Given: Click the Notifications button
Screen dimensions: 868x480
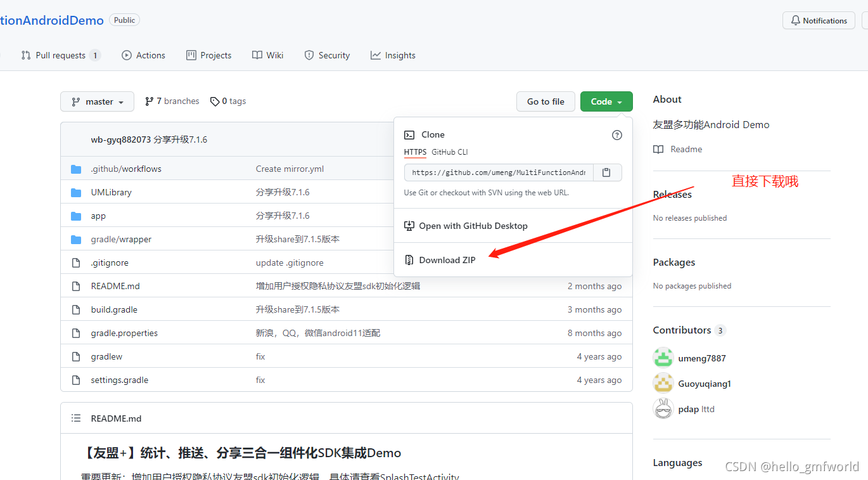Looking at the screenshot, I should coord(819,21).
